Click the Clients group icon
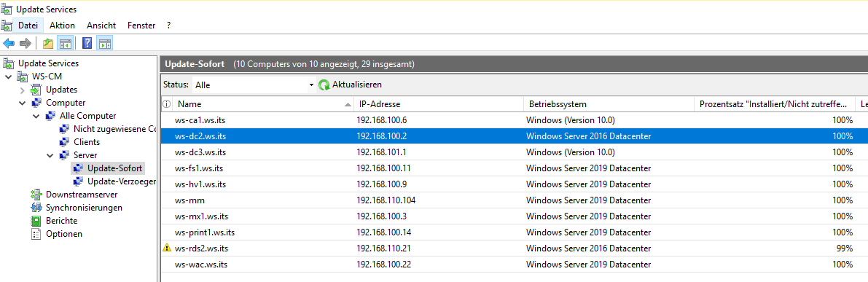Viewport: 868px width, 282px height. click(x=64, y=142)
